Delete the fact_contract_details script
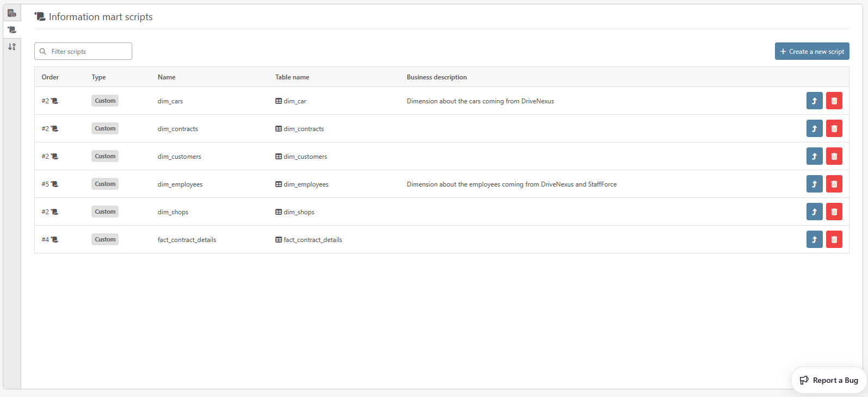 point(834,240)
